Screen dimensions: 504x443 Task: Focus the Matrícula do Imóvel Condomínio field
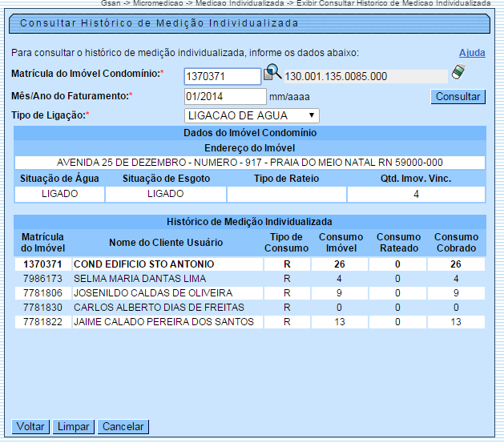coord(222,76)
